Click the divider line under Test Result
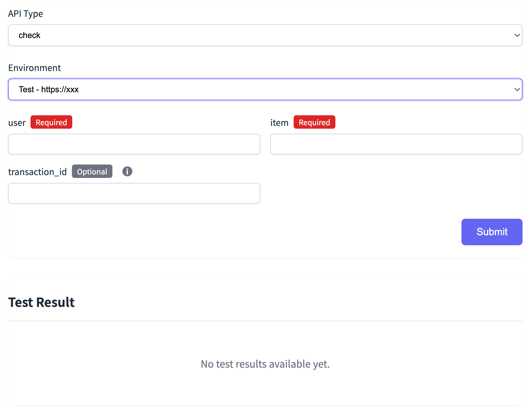530x420 pixels. pyautogui.click(x=265, y=321)
